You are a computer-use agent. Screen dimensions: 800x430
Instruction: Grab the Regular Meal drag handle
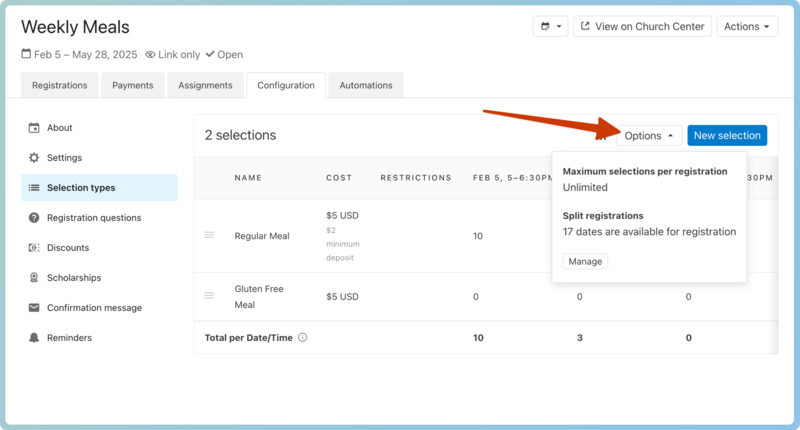(x=209, y=235)
